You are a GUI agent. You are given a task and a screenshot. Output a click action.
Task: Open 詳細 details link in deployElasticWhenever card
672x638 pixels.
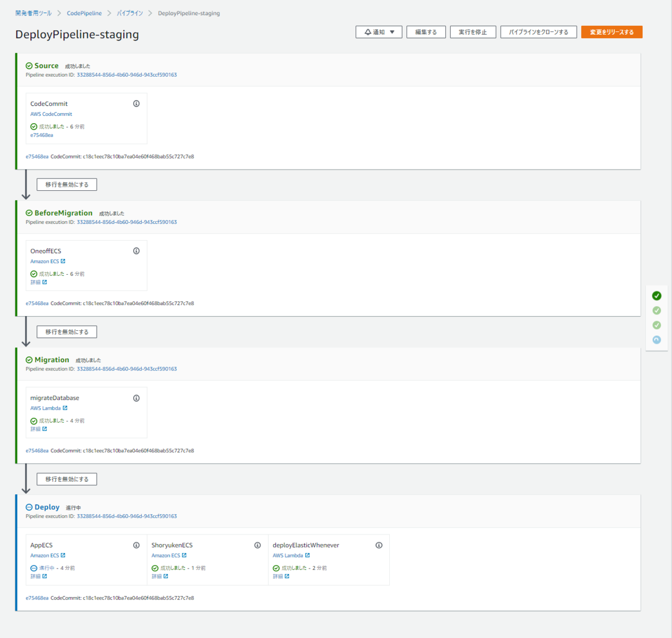pyautogui.click(x=278, y=576)
